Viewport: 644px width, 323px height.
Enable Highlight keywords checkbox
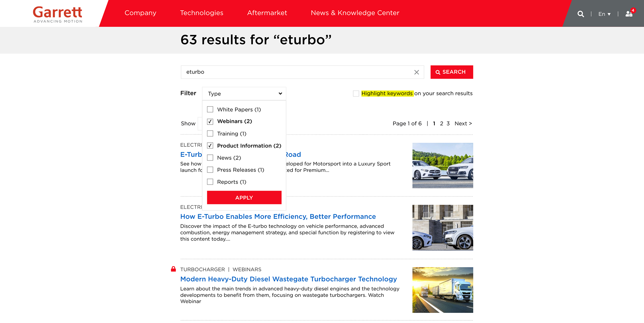[356, 93]
